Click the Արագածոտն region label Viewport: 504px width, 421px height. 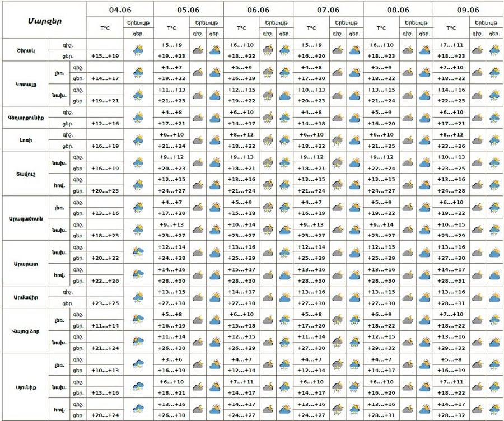coord(26,218)
